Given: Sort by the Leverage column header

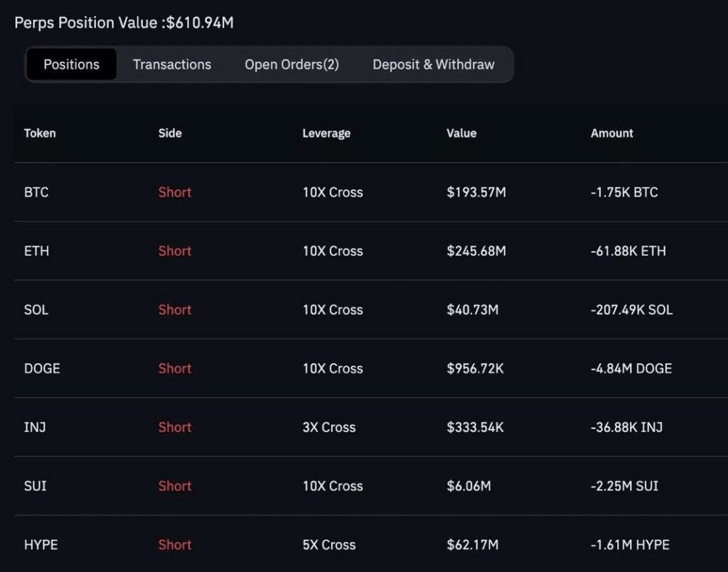Looking at the screenshot, I should [326, 133].
